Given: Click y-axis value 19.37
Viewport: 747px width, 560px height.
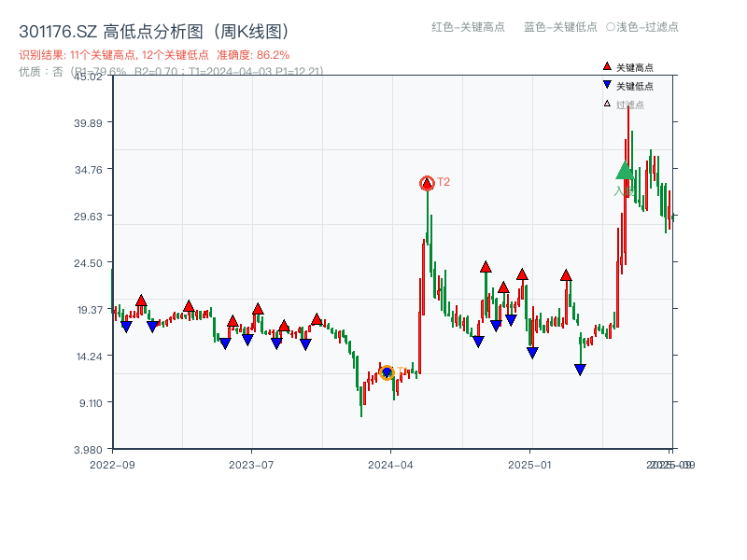Looking at the screenshot, I should [x=90, y=310].
